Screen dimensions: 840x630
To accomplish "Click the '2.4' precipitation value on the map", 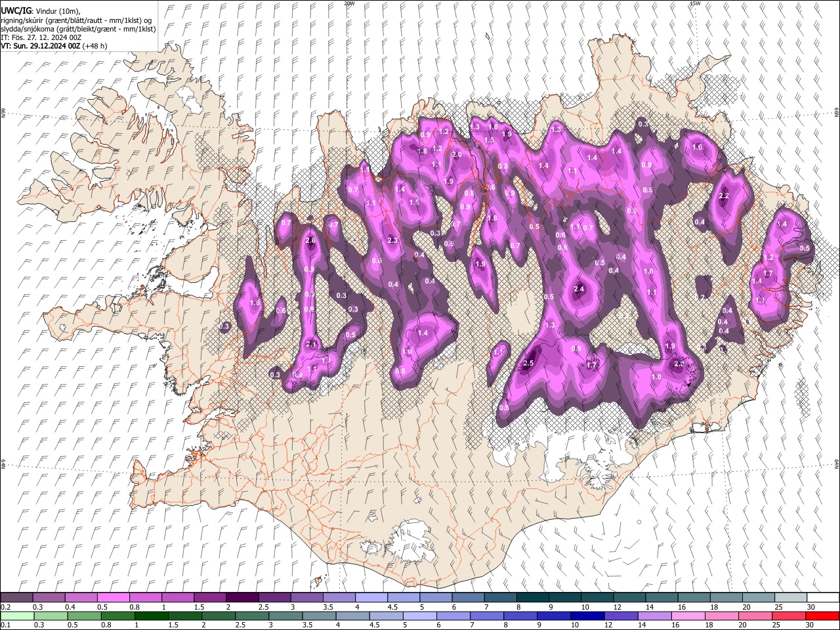I will coord(579,289).
